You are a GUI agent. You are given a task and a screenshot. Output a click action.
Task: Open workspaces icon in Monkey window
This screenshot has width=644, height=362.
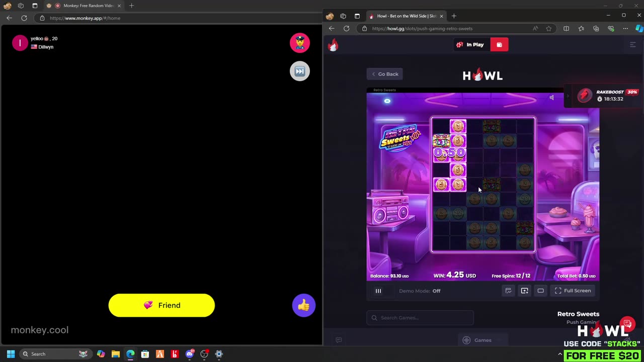(x=21, y=6)
